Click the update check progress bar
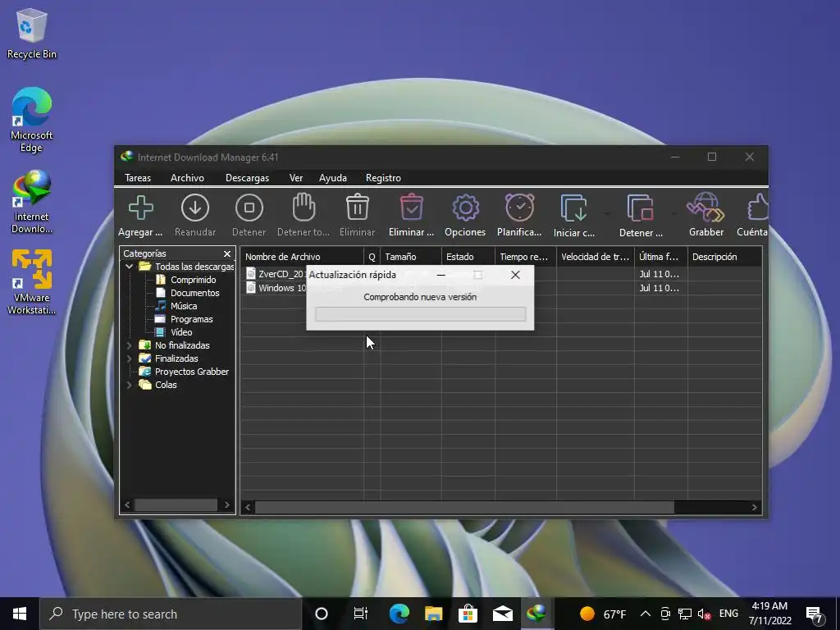Viewport: 840px width, 630px height. tap(421, 314)
